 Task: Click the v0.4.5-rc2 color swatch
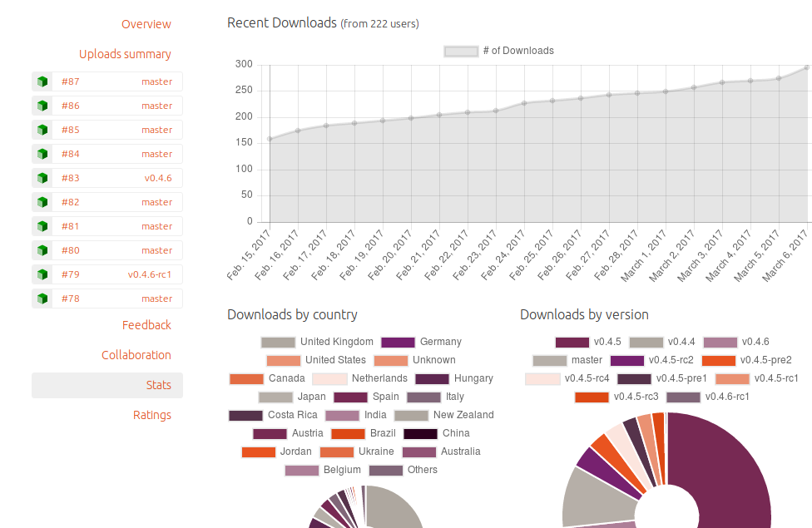(627, 361)
